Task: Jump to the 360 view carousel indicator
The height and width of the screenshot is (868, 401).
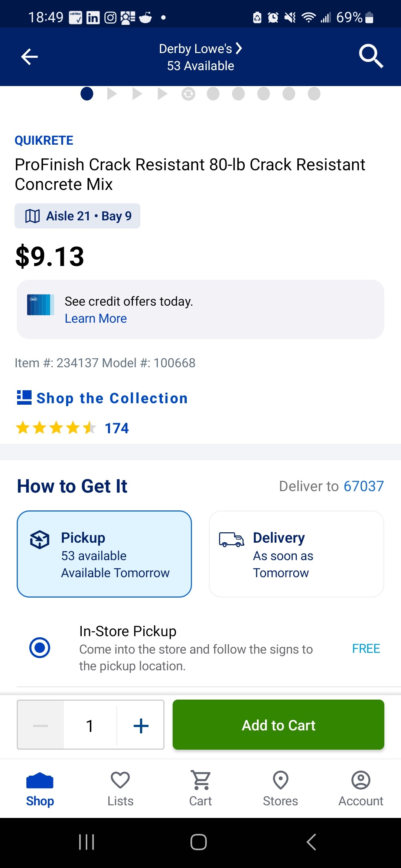Action: point(188,94)
